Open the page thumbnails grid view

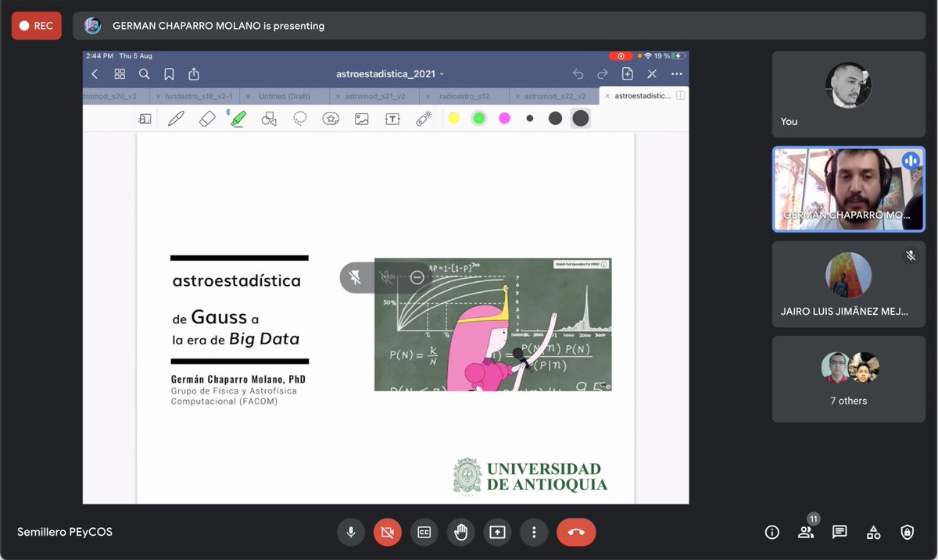tap(120, 74)
